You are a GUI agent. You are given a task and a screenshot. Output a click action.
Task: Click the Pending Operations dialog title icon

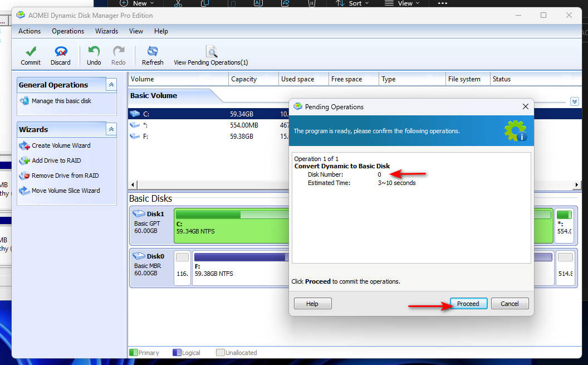pyautogui.click(x=298, y=106)
